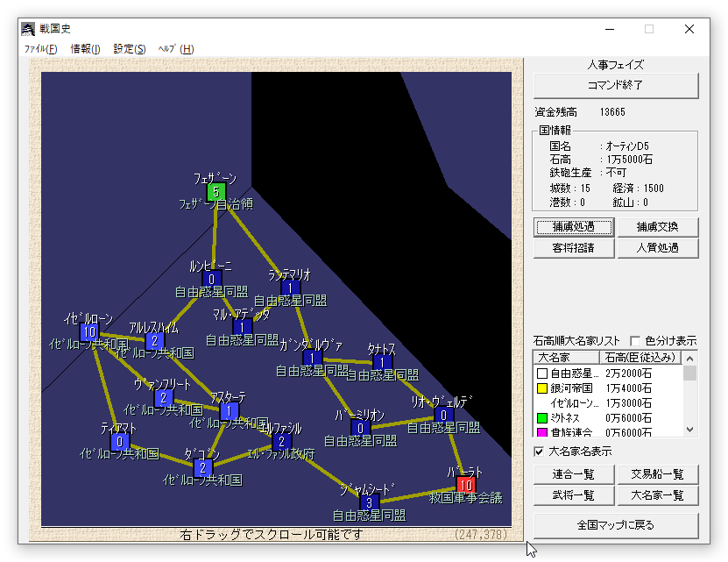Select the イゼルローン castle node on the map

coord(88,332)
